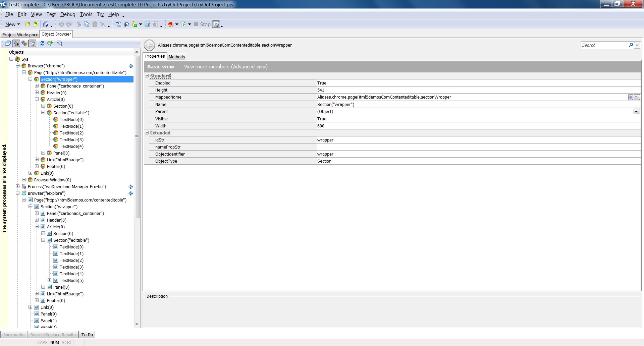Toggle the tree layout button before Refresh
Screen dimensions: 644x346
tap(32, 43)
